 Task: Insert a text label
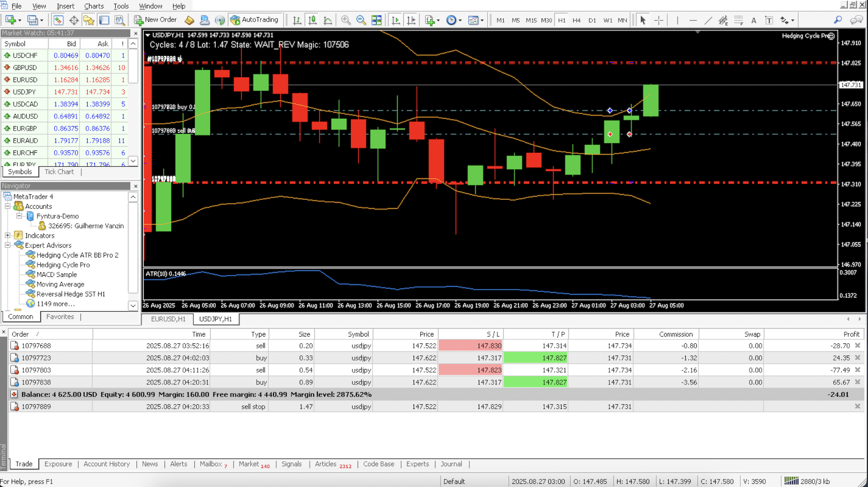(769, 20)
